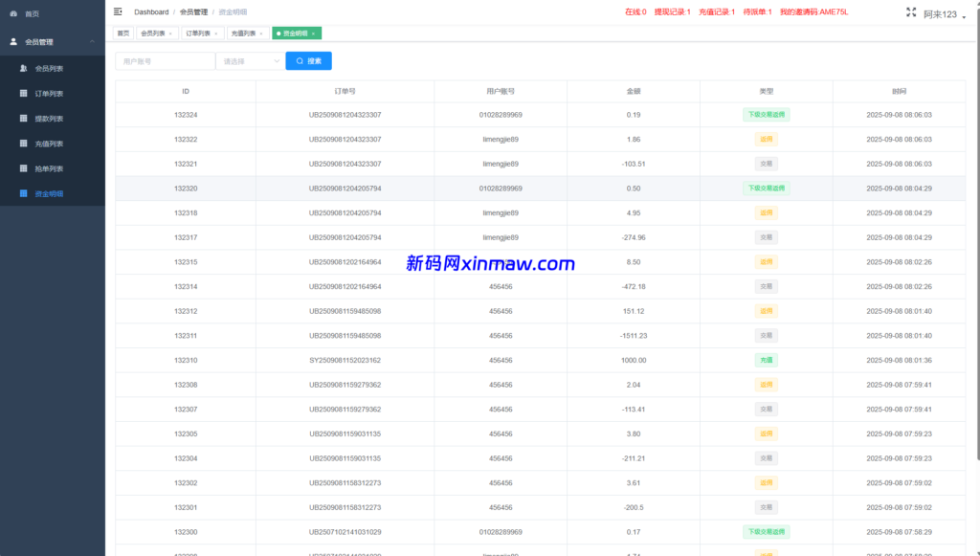Switch to the 首页 tab

pos(123,33)
